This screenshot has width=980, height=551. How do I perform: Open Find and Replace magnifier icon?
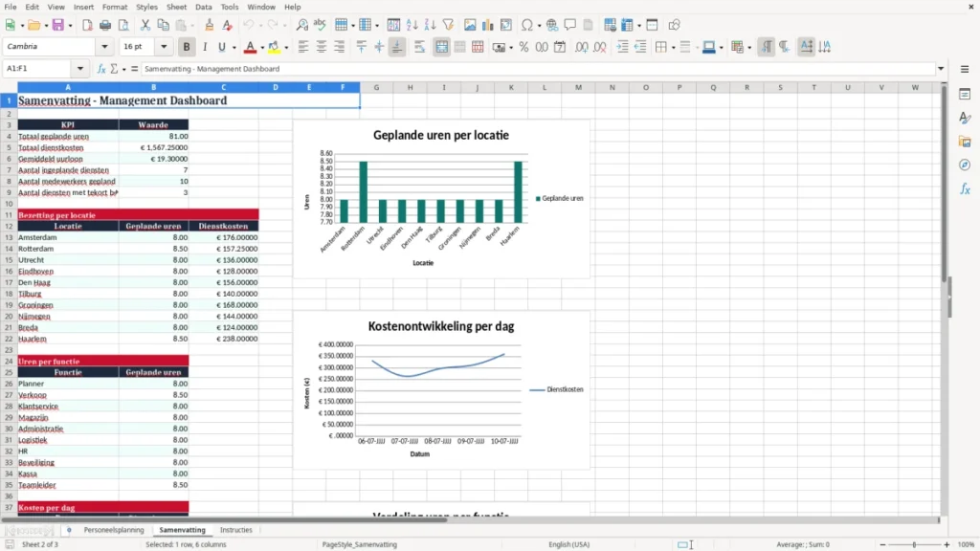coord(301,25)
